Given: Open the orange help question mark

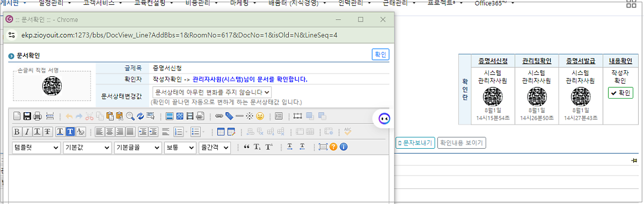Looking at the screenshot, I should coord(333,147).
